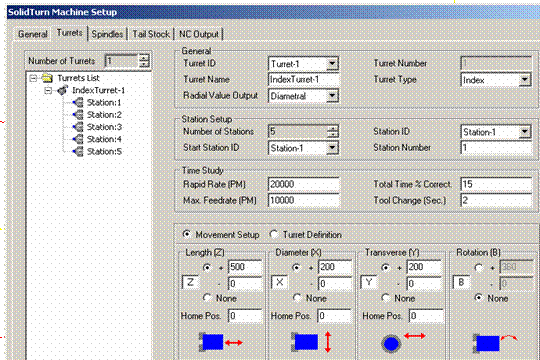Image resolution: width=540 pixels, height=360 pixels.
Task: Click the Max. Feedrate (PM) field
Action: pos(303,200)
